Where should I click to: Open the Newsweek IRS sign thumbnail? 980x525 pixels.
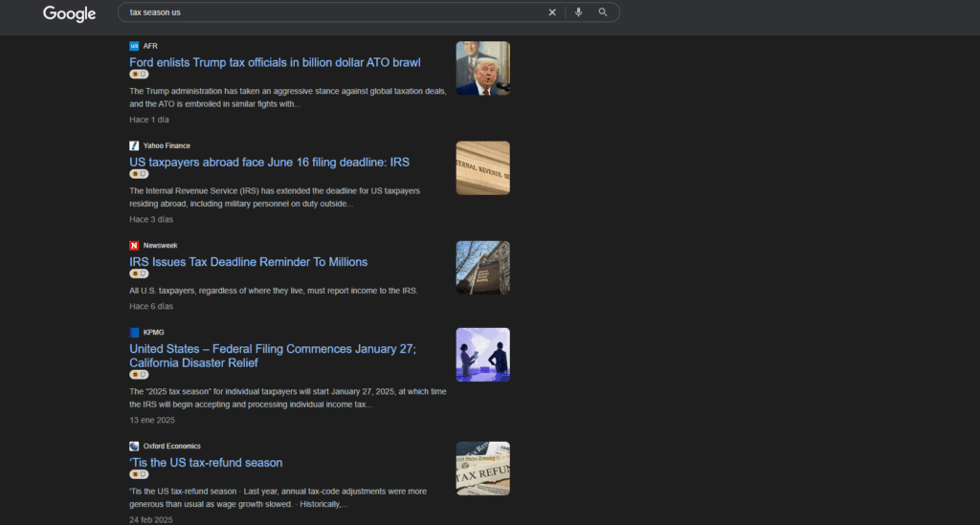(x=483, y=268)
